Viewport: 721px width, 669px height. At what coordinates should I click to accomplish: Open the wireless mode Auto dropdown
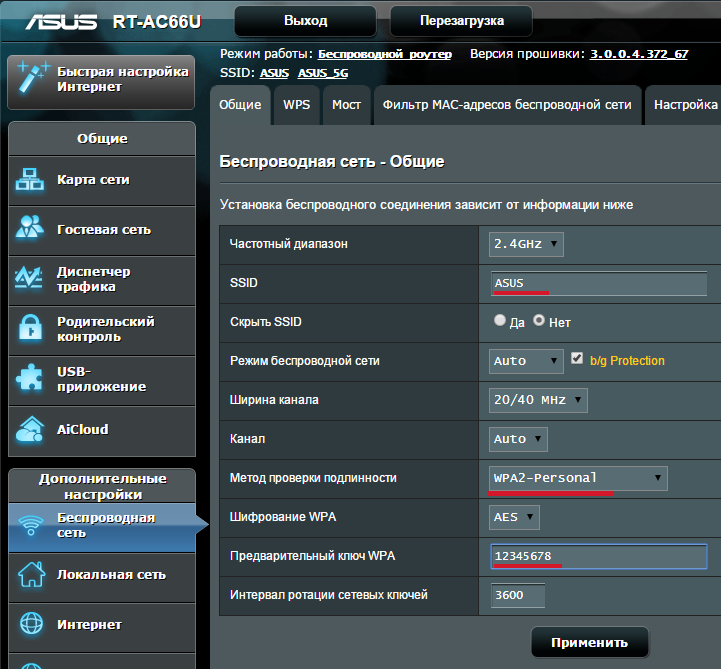tap(526, 361)
